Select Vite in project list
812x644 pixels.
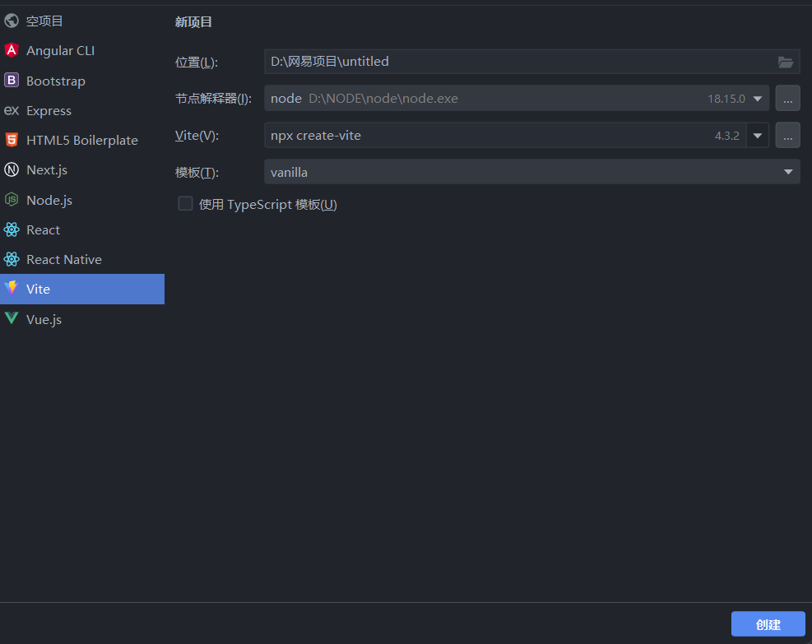pyautogui.click(x=82, y=289)
